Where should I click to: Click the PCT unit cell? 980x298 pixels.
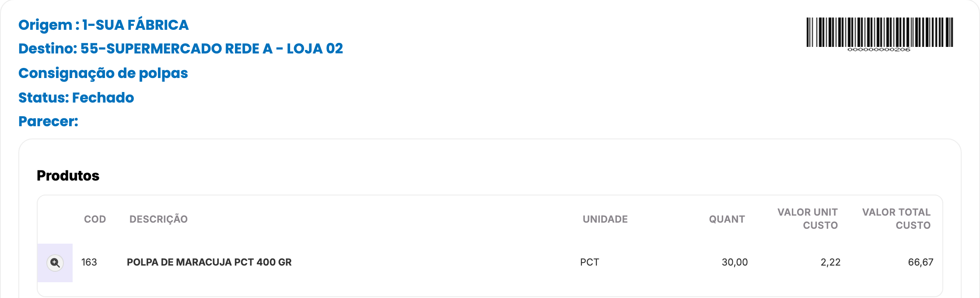590,262
